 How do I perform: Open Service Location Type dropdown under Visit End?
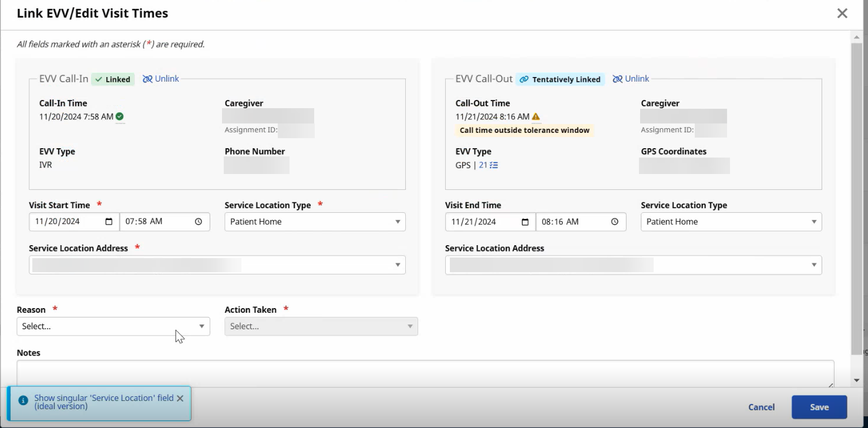click(x=731, y=222)
